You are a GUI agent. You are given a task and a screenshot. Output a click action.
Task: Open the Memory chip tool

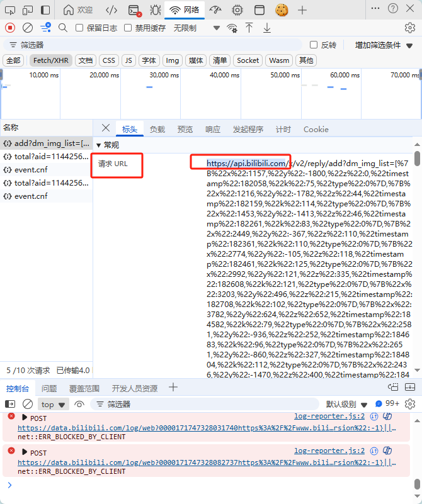pos(237,10)
